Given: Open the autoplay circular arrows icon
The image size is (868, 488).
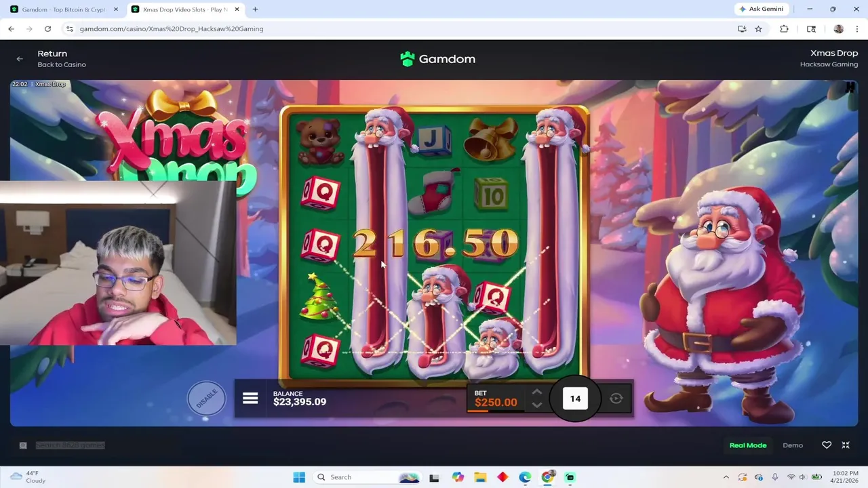Looking at the screenshot, I should pyautogui.click(x=616, y=399).
